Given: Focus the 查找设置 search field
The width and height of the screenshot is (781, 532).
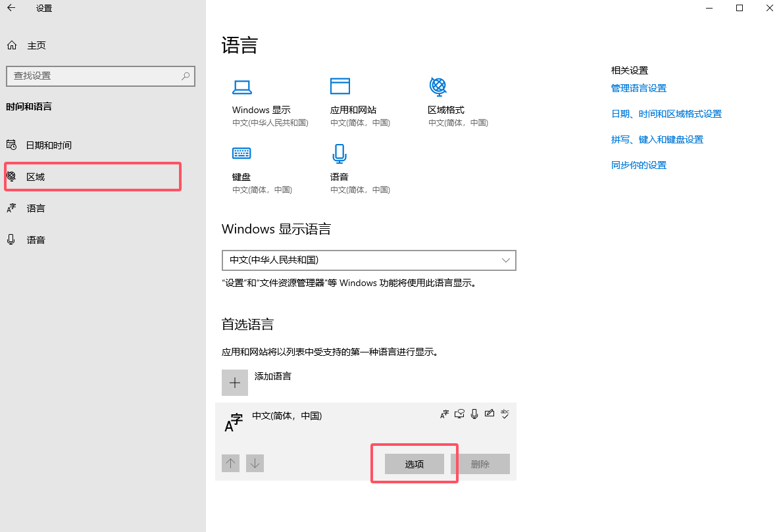Looking at the screenshot, I should (100, 76).
